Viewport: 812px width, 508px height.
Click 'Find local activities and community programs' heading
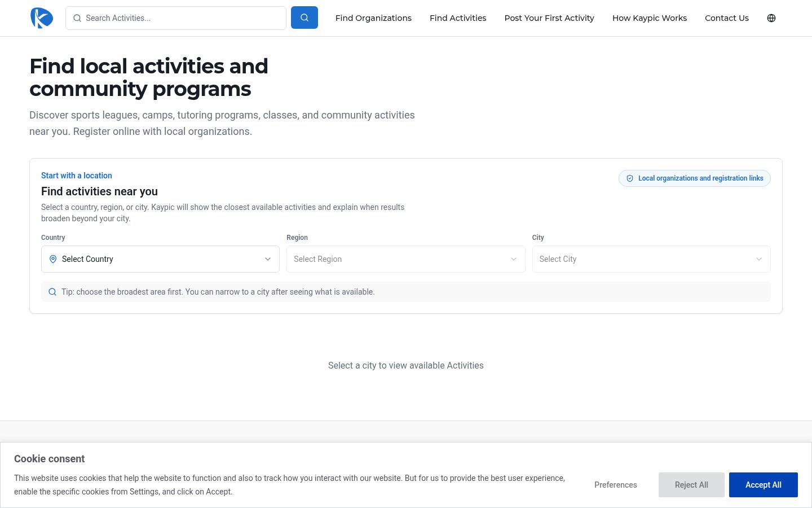click(149, 77)
